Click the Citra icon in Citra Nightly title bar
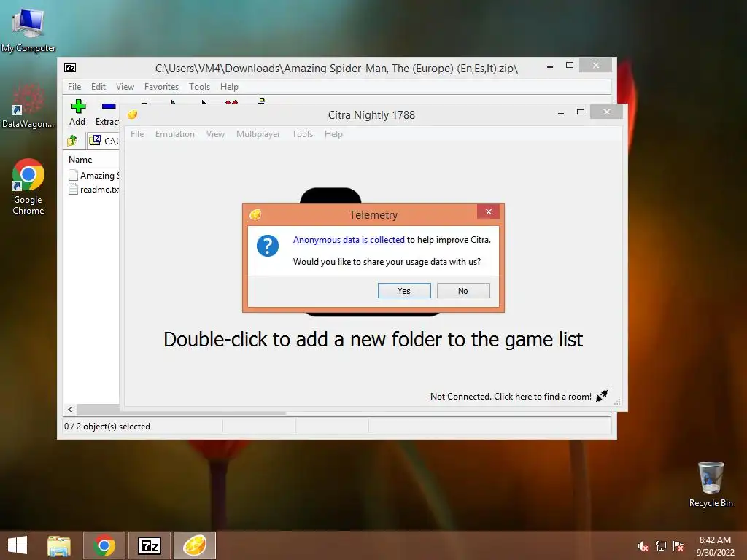The image size is (747, 560). 133,114
